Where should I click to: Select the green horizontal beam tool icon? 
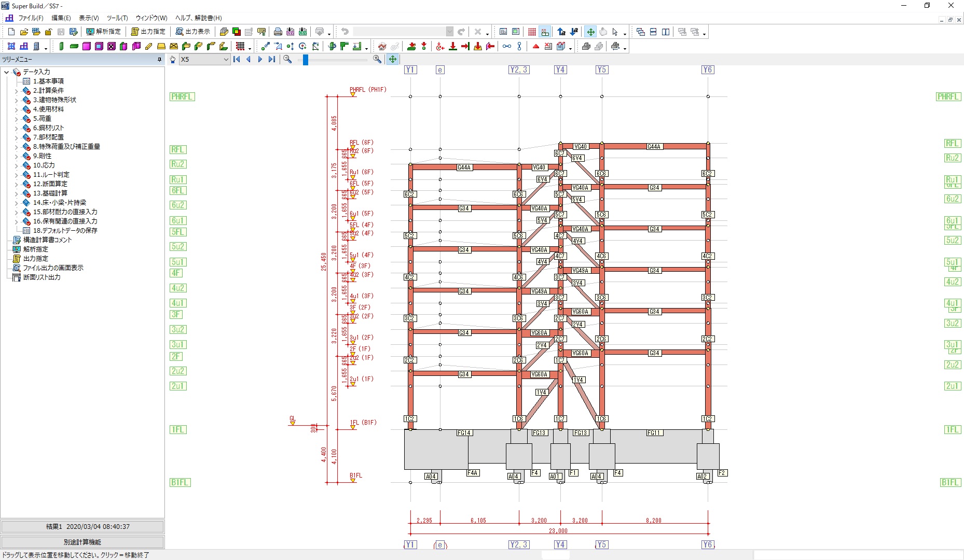[x=74, y=47]
